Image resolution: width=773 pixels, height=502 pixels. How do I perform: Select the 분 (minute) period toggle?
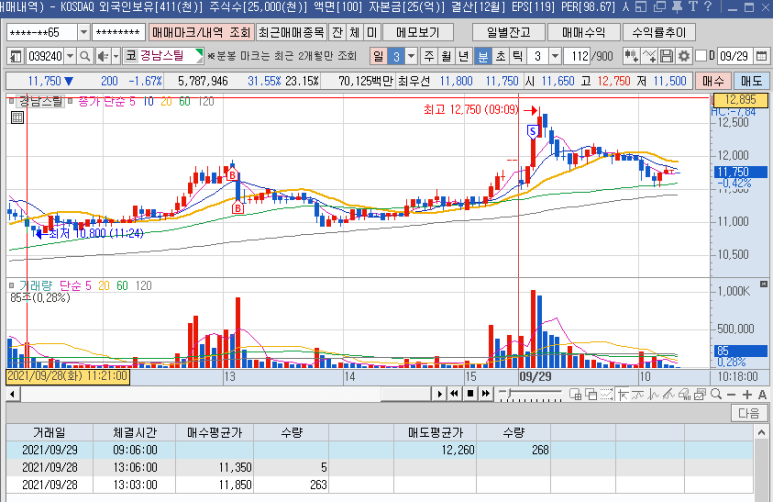483,56
